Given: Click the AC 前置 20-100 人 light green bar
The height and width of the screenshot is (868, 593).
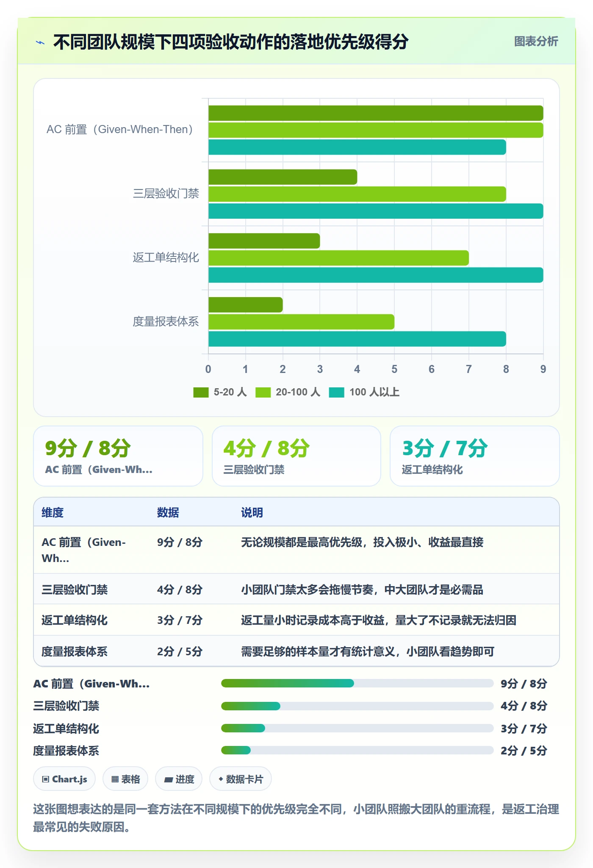Looking at the screenshot, I should click(376, 130).
